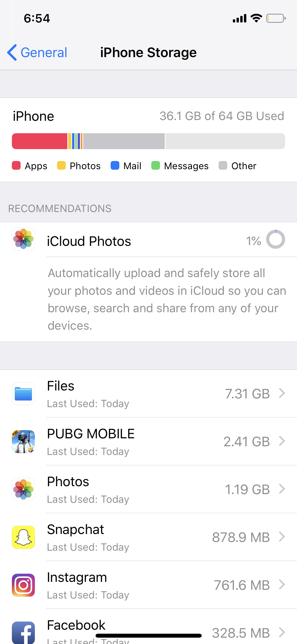Tap the Snapchat ghost icon
The image size is (297, 644).
(x=23, y=537)
